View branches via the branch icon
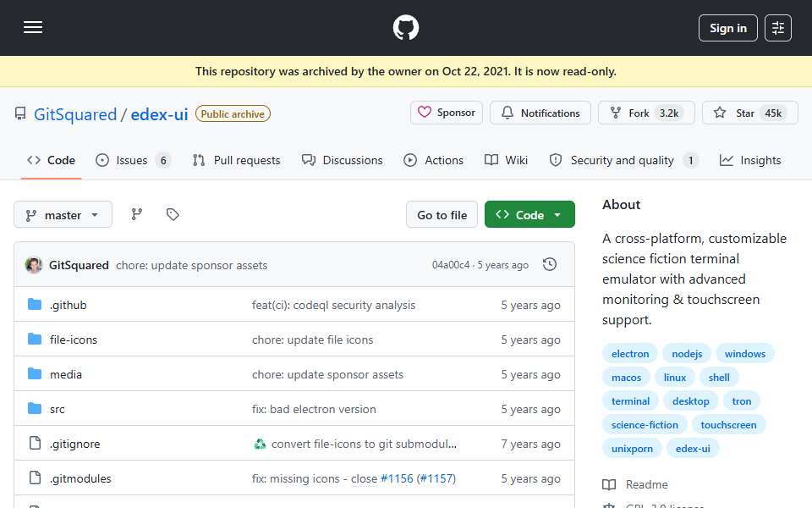The height and width of the screenshot is (508, 812). pos(137,214)
